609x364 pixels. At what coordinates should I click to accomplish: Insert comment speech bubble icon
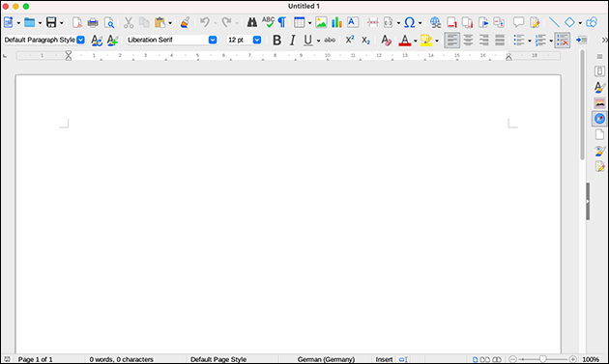518,22
